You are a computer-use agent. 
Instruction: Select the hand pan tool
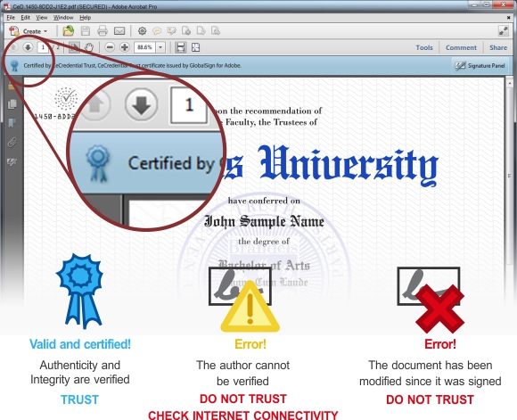89,47
